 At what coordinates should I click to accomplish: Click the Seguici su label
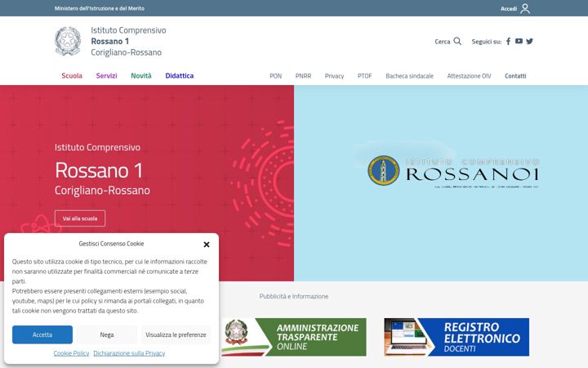tap(487, 42)
